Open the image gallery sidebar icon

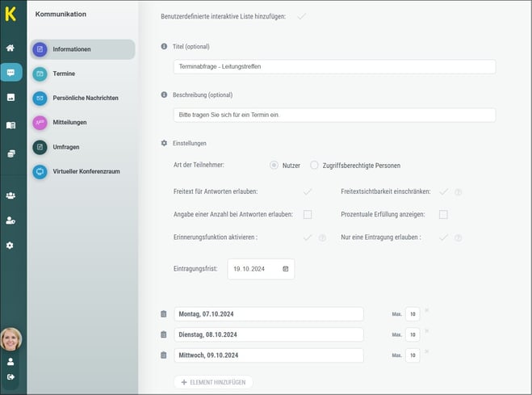(10, 98)
